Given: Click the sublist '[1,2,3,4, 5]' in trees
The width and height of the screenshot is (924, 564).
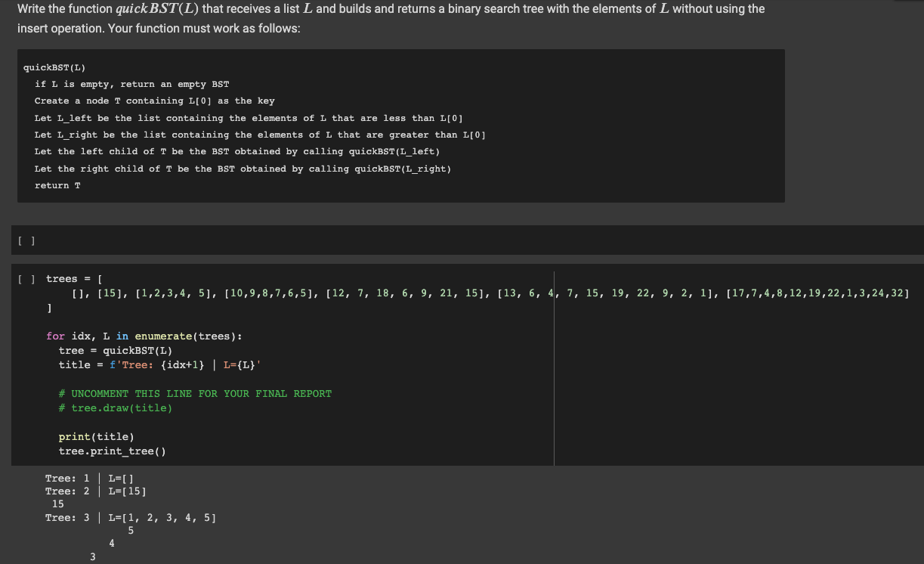Looking at the screenshot, I should [x=177, y=293].
